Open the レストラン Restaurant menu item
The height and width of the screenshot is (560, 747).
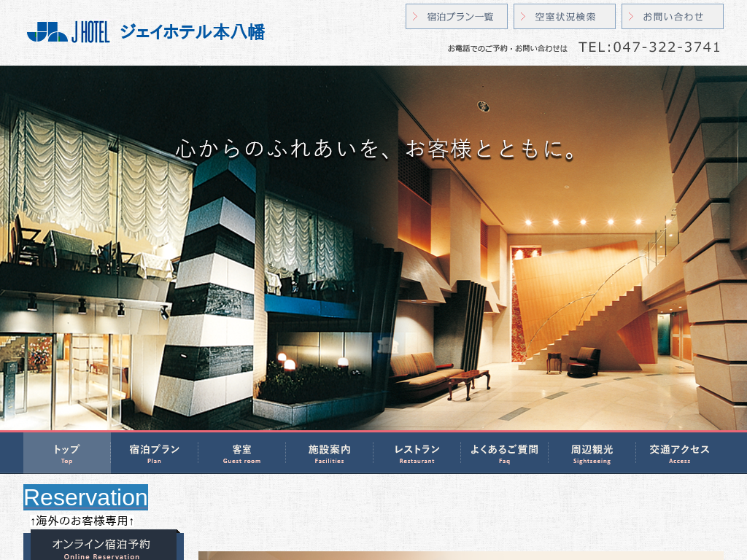tap(417, 453)
